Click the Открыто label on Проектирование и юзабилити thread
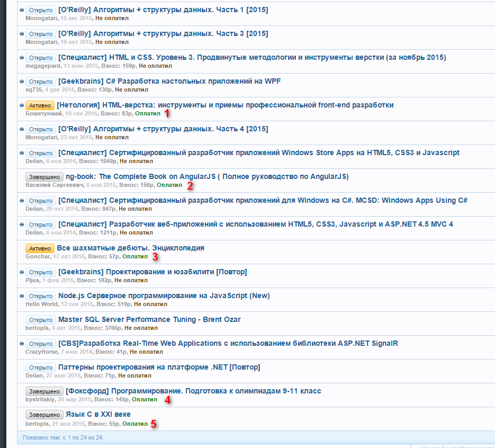Screen dimensions: 495x448 pos(41,272)
